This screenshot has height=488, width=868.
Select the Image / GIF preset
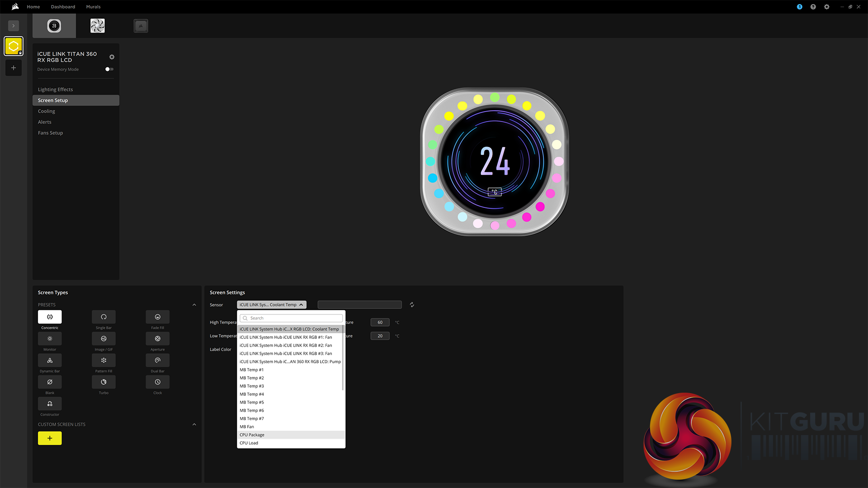(104, 338)
